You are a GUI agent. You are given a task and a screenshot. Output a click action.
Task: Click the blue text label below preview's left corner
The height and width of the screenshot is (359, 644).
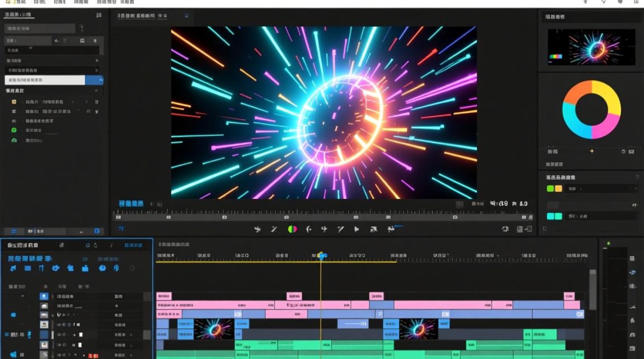(131, 203)
